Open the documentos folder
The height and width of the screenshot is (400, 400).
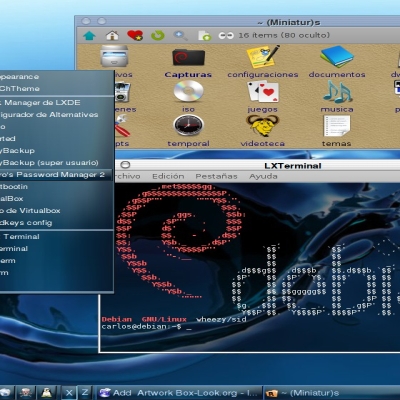click(x=337, y=62)
